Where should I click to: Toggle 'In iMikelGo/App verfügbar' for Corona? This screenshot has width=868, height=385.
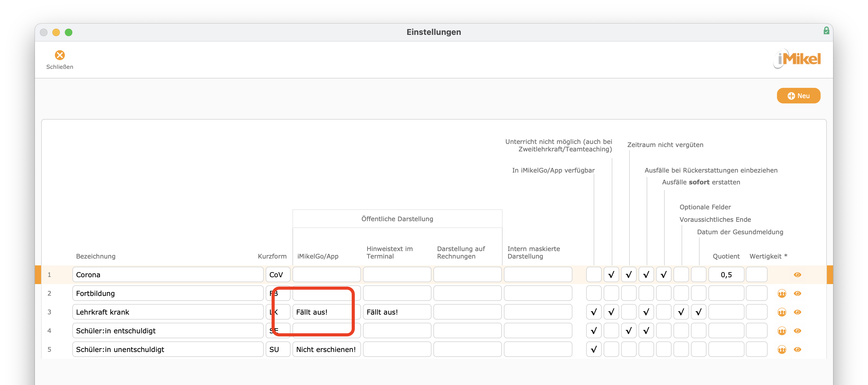[594, 275]
